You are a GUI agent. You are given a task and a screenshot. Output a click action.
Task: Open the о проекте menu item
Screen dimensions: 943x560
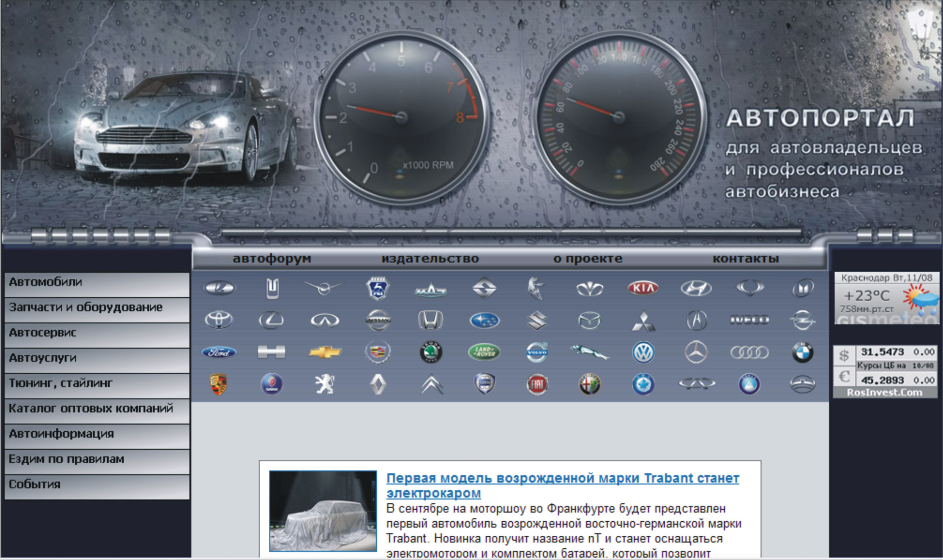point(587,258)
